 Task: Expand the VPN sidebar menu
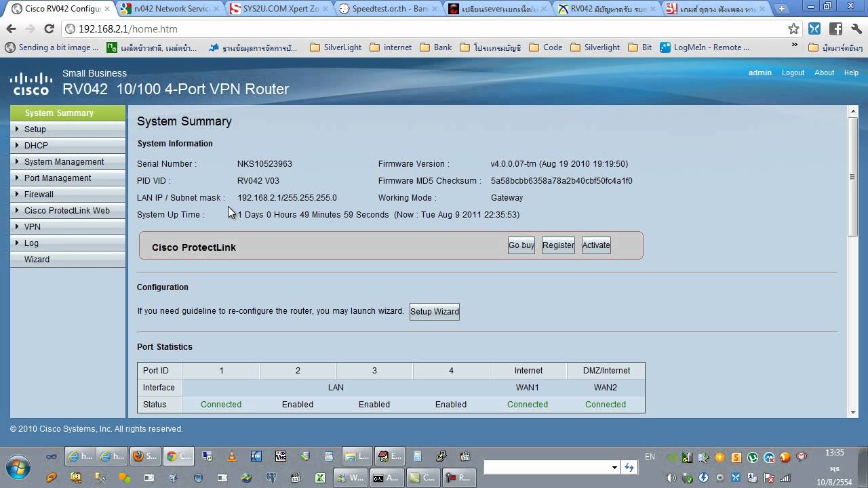68,226
